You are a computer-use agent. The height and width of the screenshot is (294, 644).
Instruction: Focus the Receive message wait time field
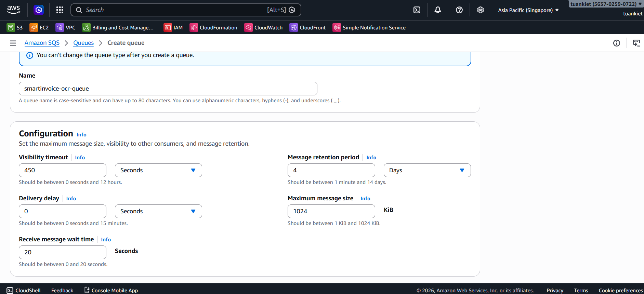(63, 252)
